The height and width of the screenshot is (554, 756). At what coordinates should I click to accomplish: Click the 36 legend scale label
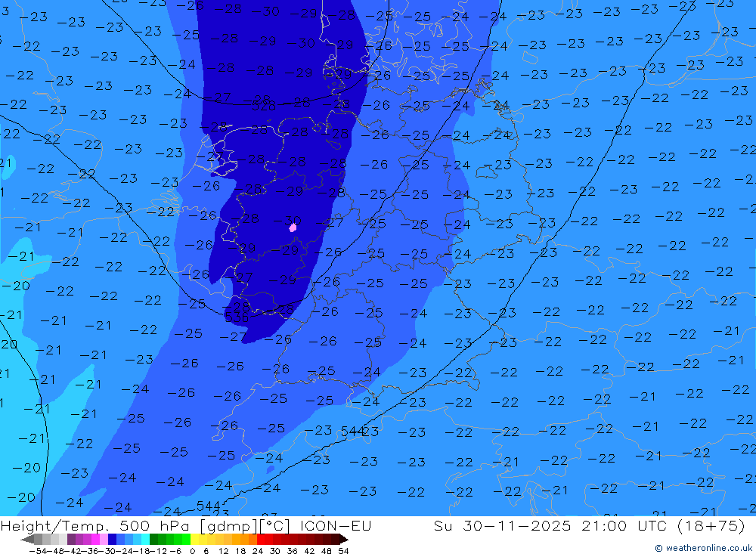tap(293, 551)
